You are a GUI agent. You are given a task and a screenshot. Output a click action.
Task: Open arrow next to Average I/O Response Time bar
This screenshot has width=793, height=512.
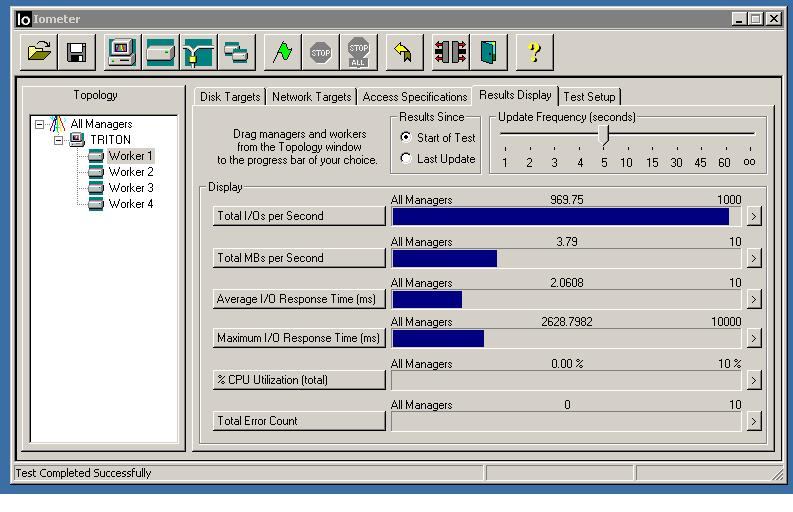tap(754, 299)
